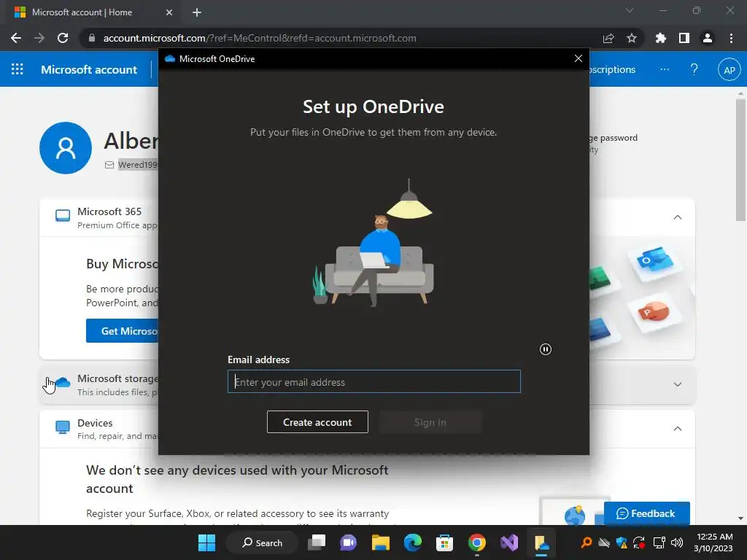Viewport: 747px width, 560px height.
Task: Click the Albert profile picture circle
Action: [66, 147]
